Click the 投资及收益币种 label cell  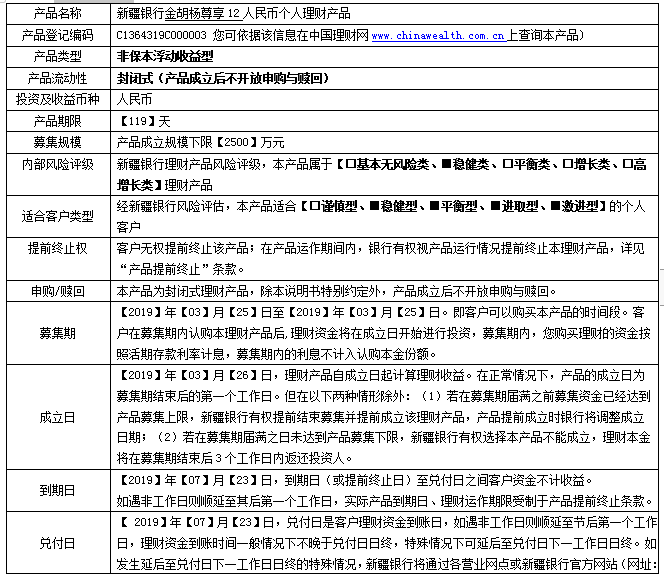pos(58,100)
